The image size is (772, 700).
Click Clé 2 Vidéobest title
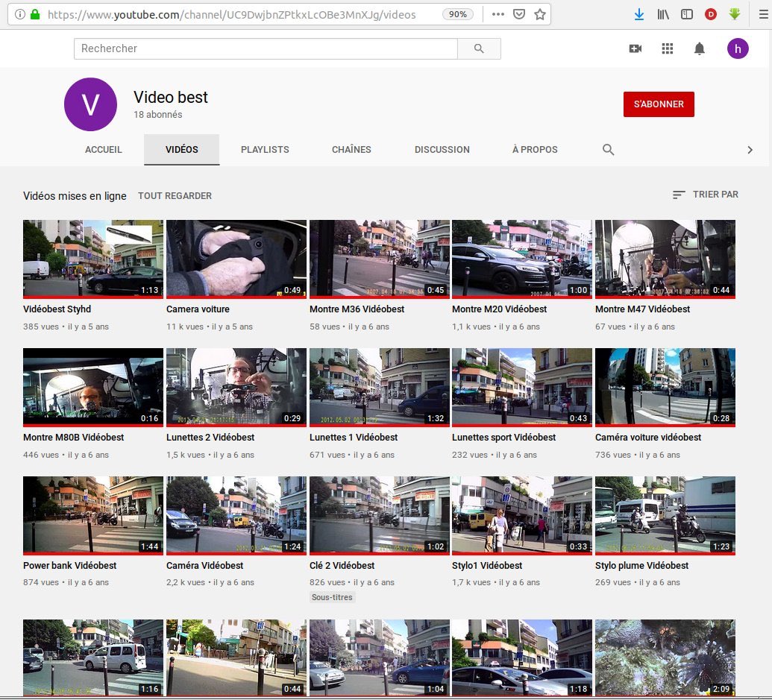[342, 566]
